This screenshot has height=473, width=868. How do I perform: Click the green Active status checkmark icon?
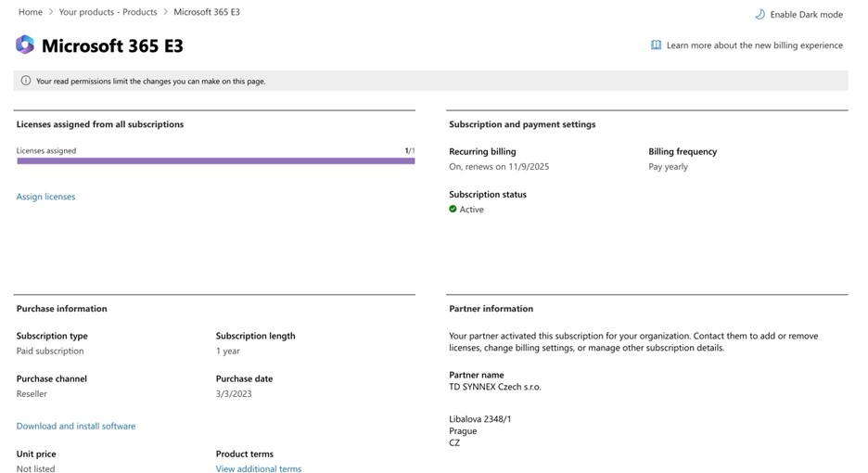pyautogui.click(x=453, y=209)
